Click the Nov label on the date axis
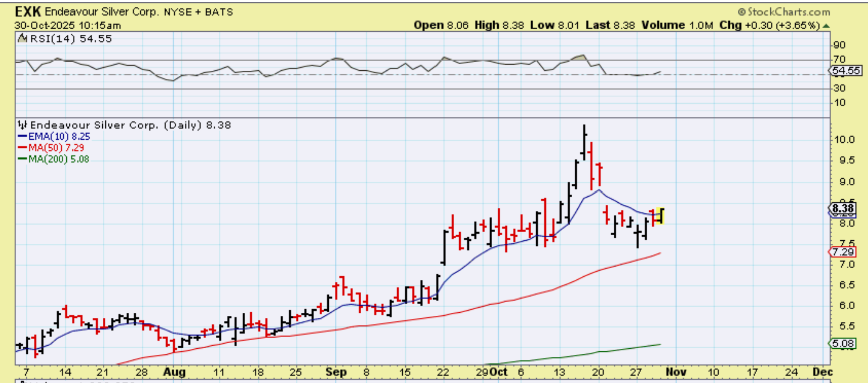The height and width of the screenshot is (383, 868). coord(676,372)
